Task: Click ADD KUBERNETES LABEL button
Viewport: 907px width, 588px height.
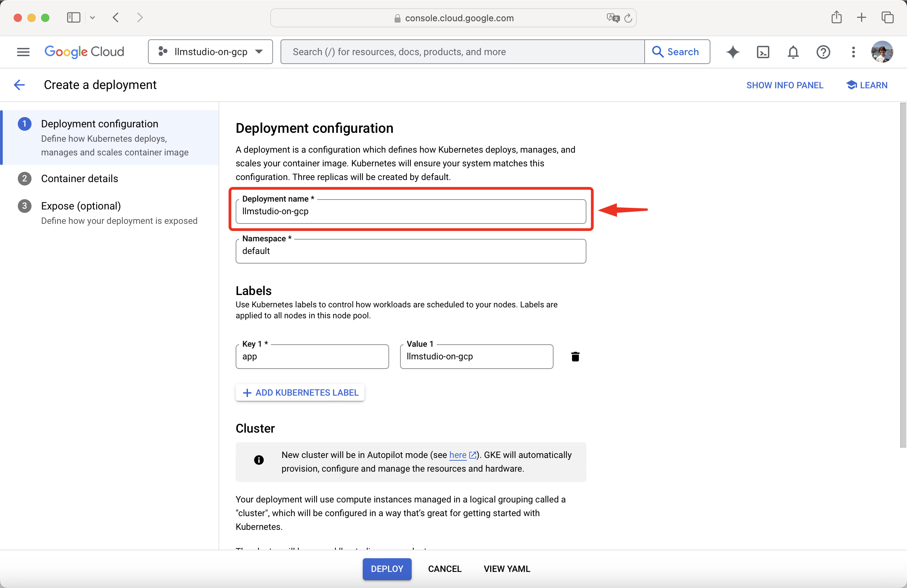Action: point(300,393)
